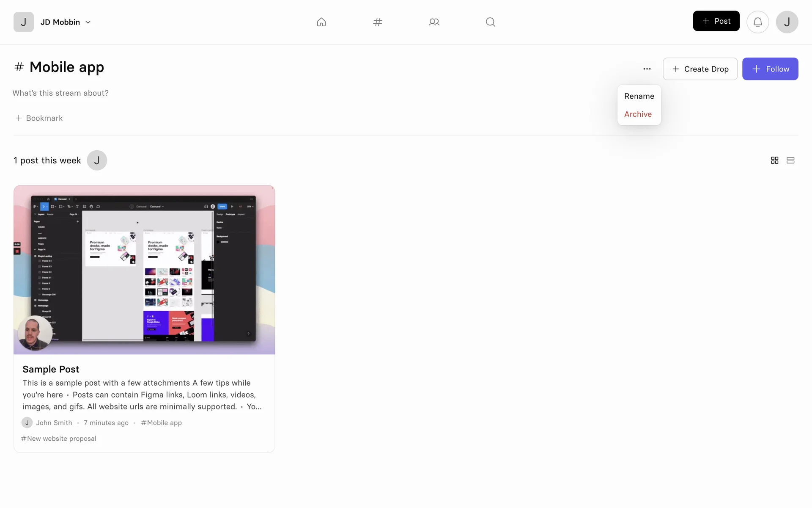Switch to list view layout
812x508 pixels.
[790, 160]
